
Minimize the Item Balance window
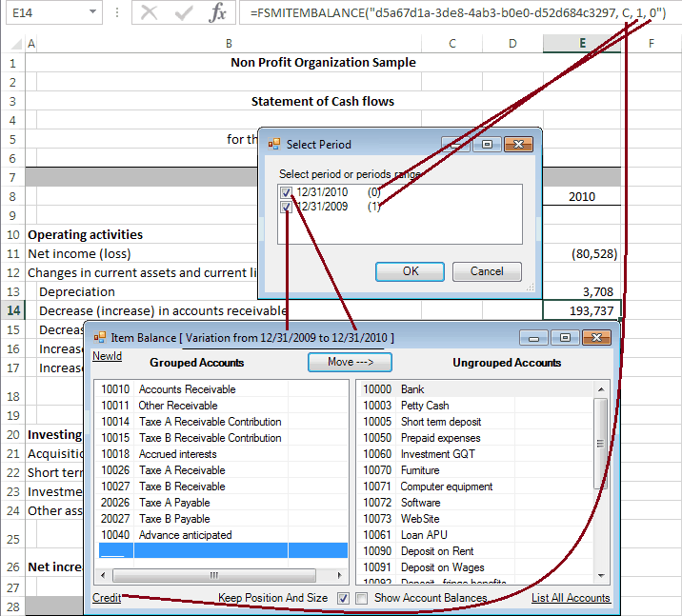[x=533, y=338]
